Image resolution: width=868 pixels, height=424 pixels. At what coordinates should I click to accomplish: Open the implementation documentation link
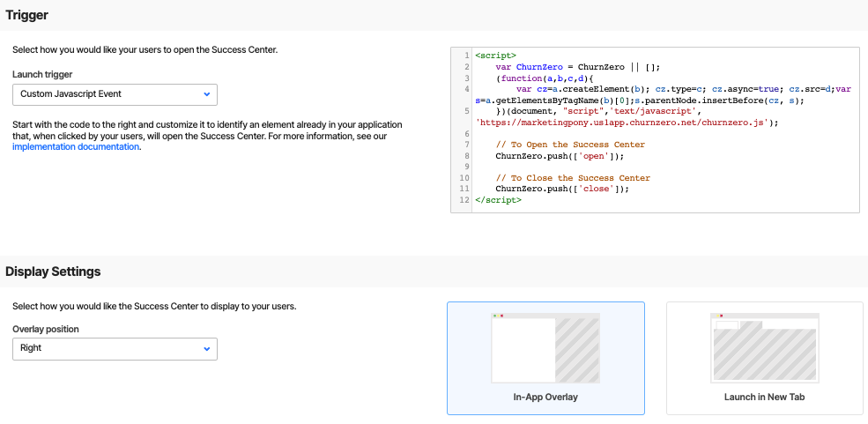[76, 146]
